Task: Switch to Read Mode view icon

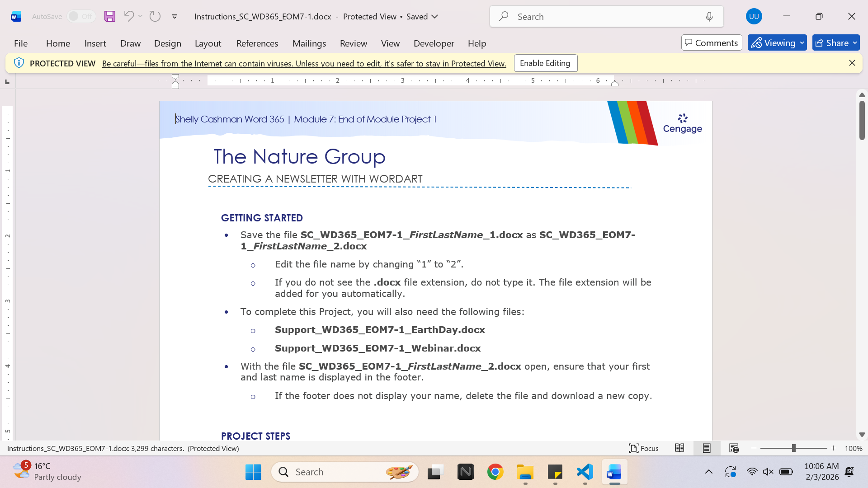Action: coord(679,448)
